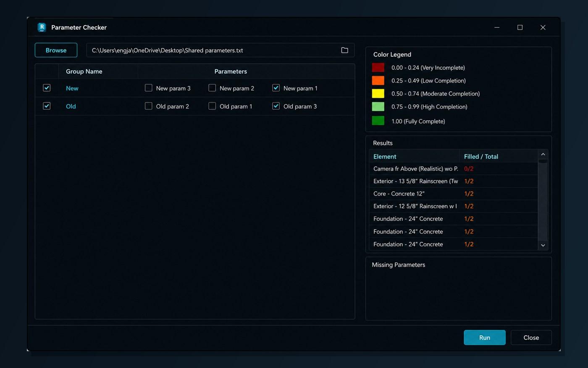Click the Filled / Total column header

click(499, 156)
